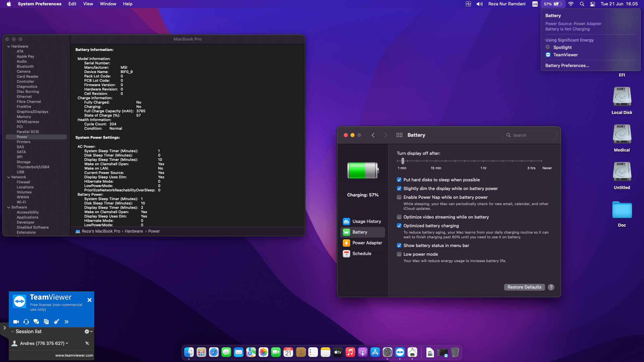Image resolution: width=644 pixels, height=362 pixels.
Task: Open Schedule in Battery sidebar
Action: [x=363, y=254]
